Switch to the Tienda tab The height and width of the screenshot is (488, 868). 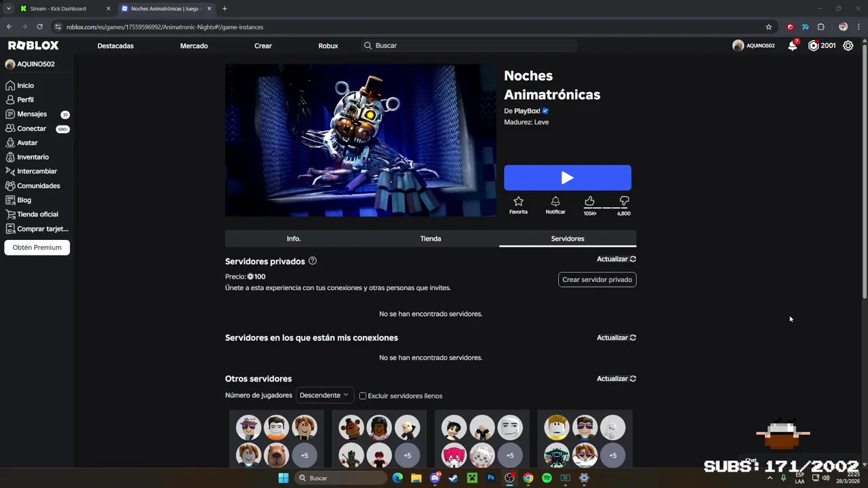pos(431,239)
